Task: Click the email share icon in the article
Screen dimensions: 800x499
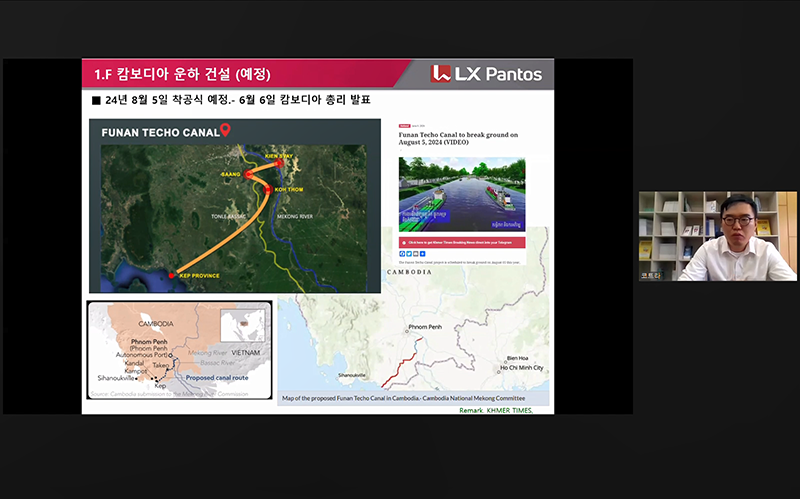Action: click(415, 254)
